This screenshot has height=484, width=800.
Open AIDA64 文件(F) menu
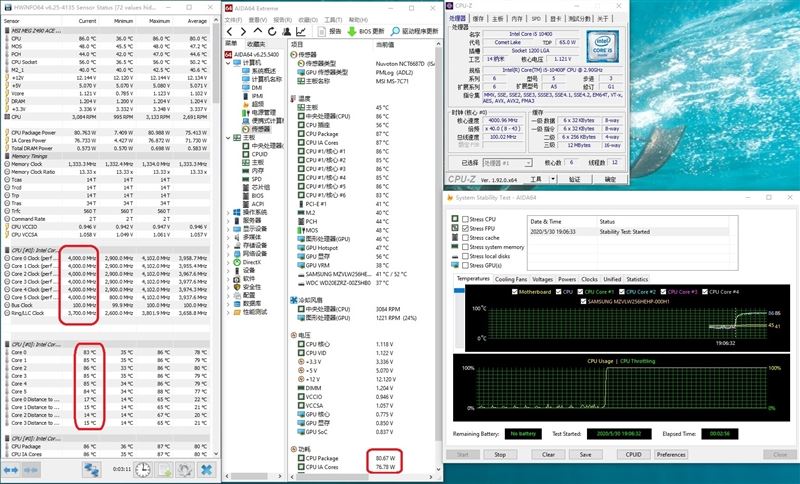[x=233, y=20]
